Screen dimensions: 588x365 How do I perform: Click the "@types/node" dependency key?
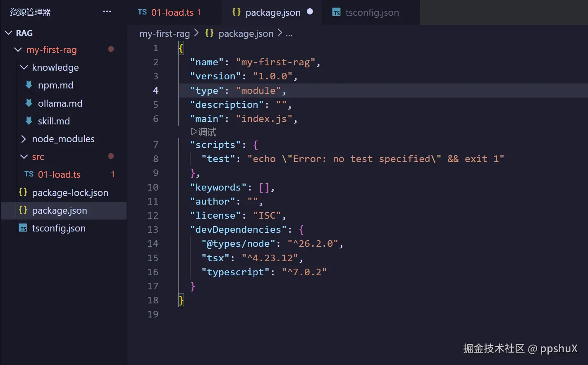coord(238,244)
